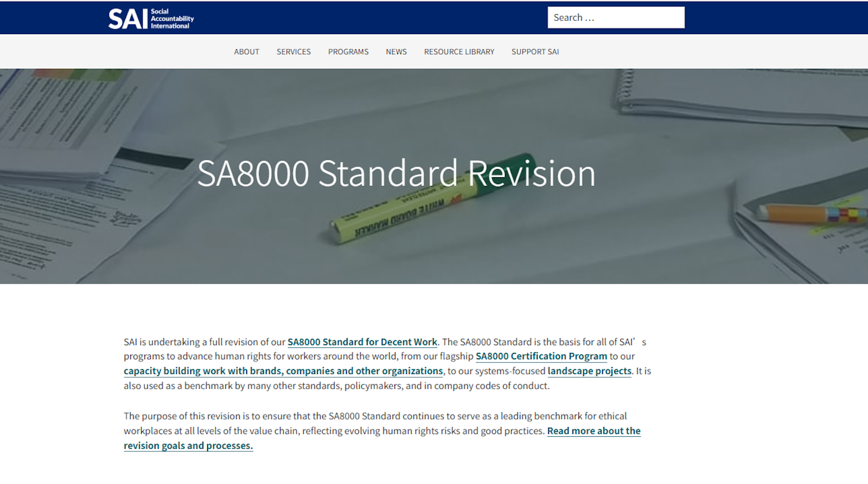The image size is (868, 484).
Task: Open the landscape projects link
Action: click(x=589, y=371)
